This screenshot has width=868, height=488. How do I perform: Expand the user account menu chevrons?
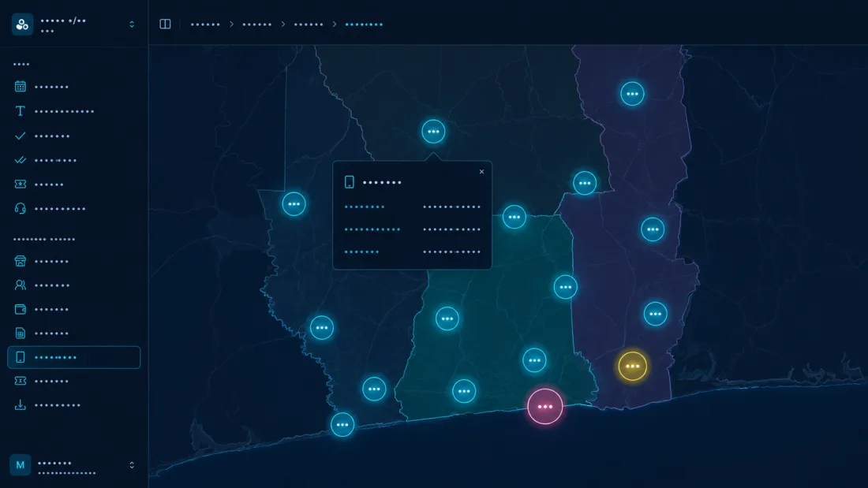pyautogui.click(x=132, y=465)
